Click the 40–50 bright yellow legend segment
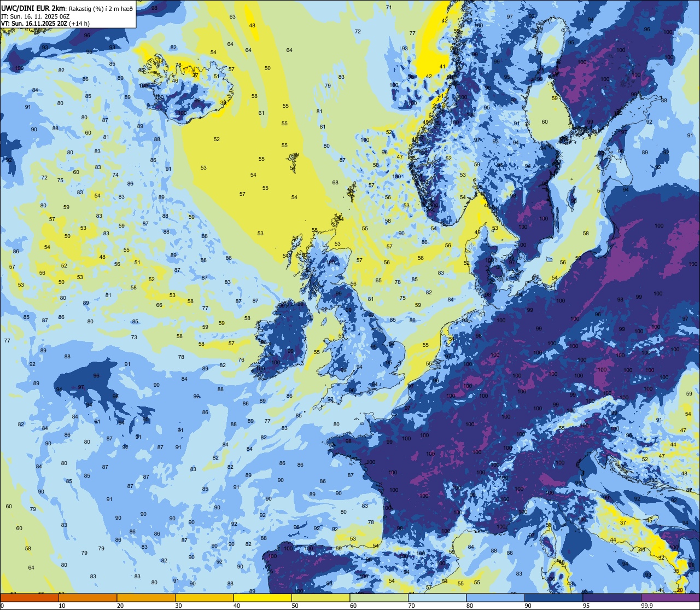 point(262,598)
